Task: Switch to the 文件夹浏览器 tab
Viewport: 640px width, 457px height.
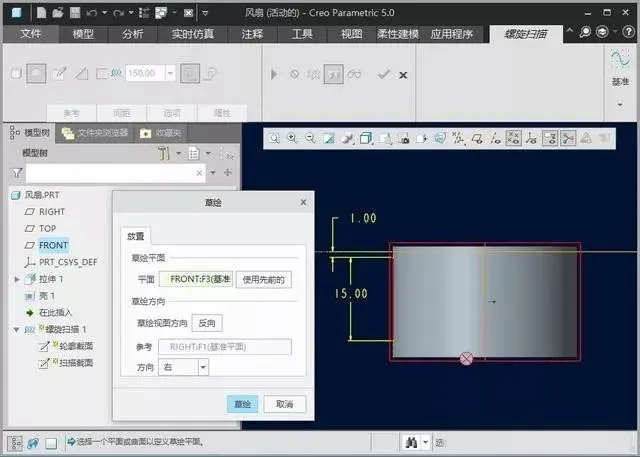Action: [96, 133]
